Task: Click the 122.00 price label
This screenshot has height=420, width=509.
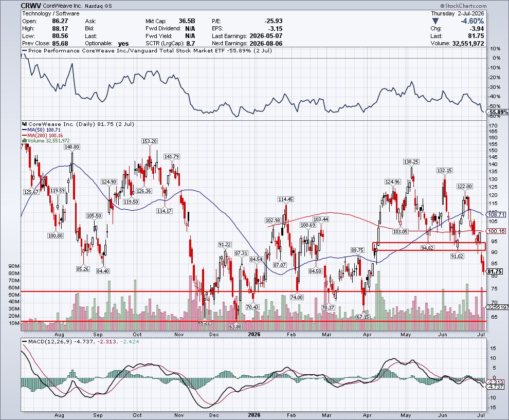Action: pyautogui.click(x=465, y=186)
